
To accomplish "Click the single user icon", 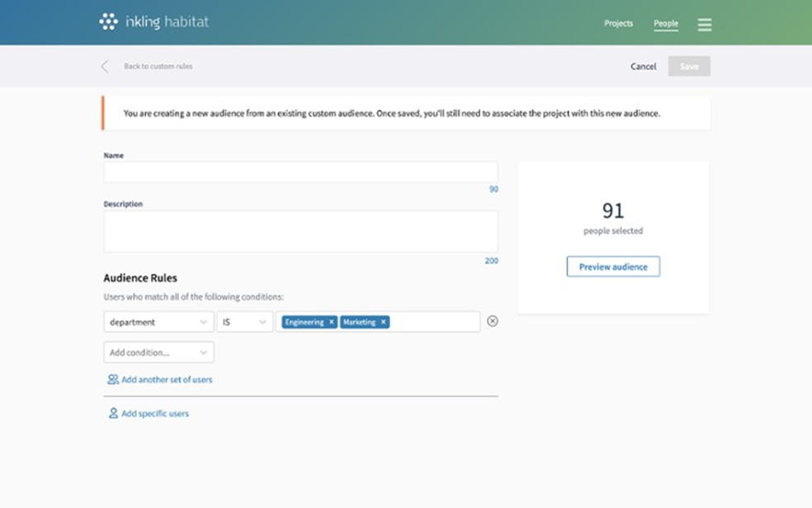I will pyautogui.click(x=113, y=413).
